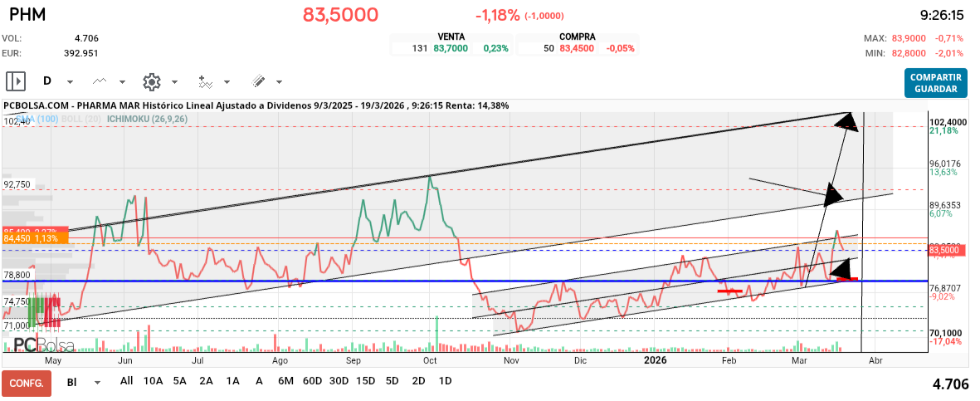Image resolution: width=980 pixels, height=401 pixels.
Task: Click the BI label in bottom bar
Action: click(x=71, y=383)
